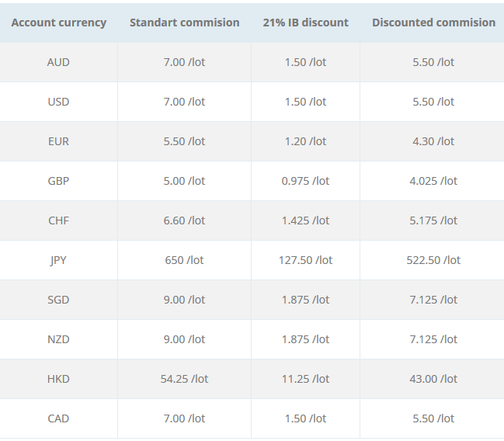Select the Standart commision column header
Image resolution: width=504 pixels, height=441 pixels.
coord(185,23)
